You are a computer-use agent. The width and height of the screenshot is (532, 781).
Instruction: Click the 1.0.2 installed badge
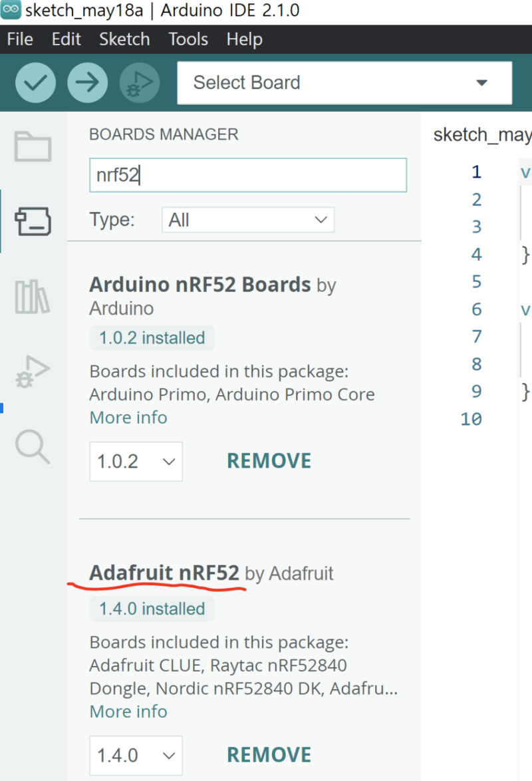coord(152,338)
